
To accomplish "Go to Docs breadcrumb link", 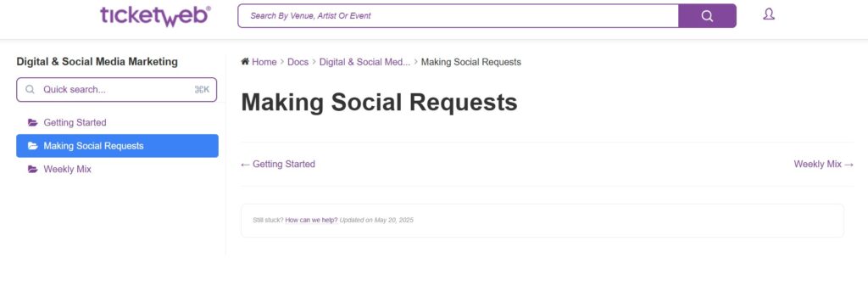I will pos(298,62).
